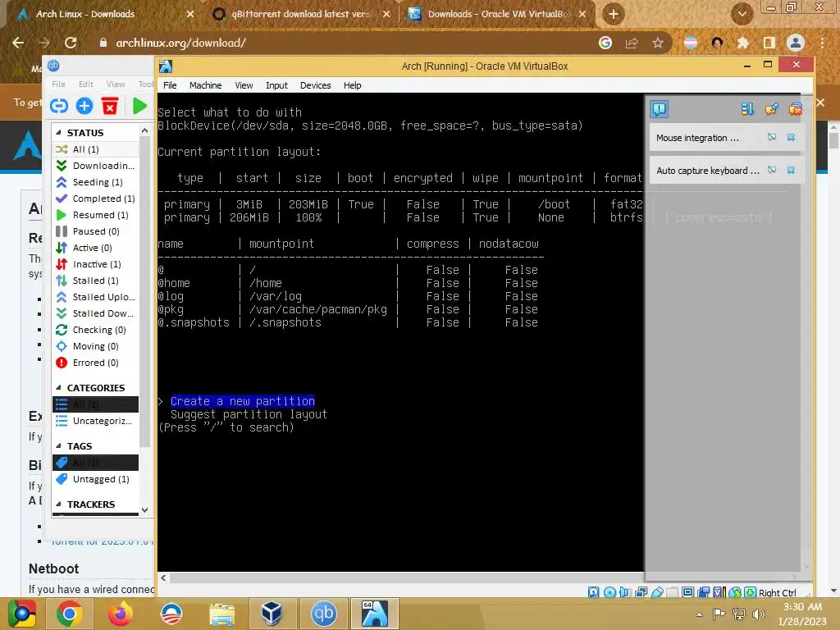Open the Chrome tab search dropdown
840x630 pixels.
coord(742,15)
